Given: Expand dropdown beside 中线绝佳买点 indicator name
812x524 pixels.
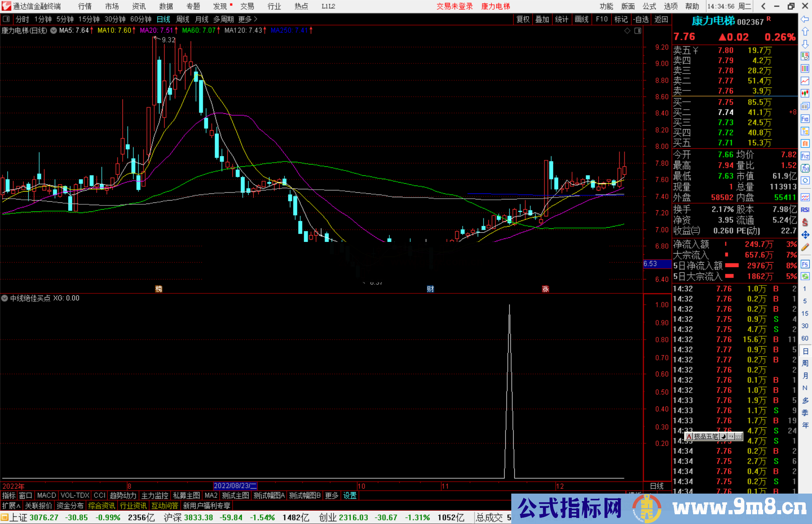Looking at the screenshot, I should (5, 298).
